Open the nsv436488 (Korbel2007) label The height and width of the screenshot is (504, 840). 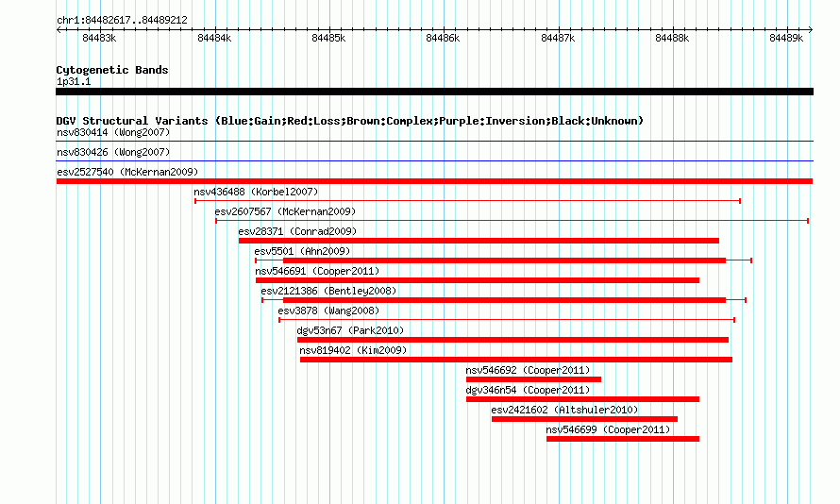tap(256, 192)
